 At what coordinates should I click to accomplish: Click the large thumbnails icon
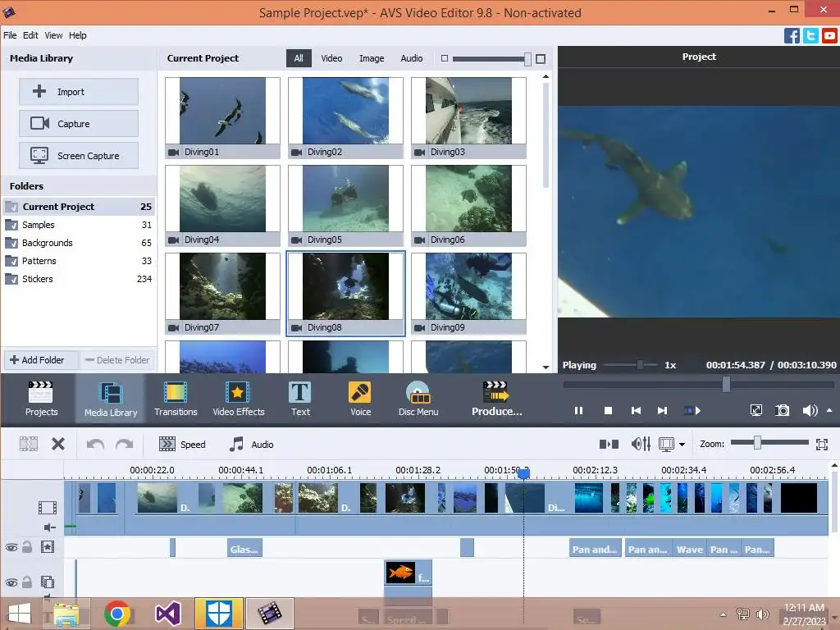(541, 59)
